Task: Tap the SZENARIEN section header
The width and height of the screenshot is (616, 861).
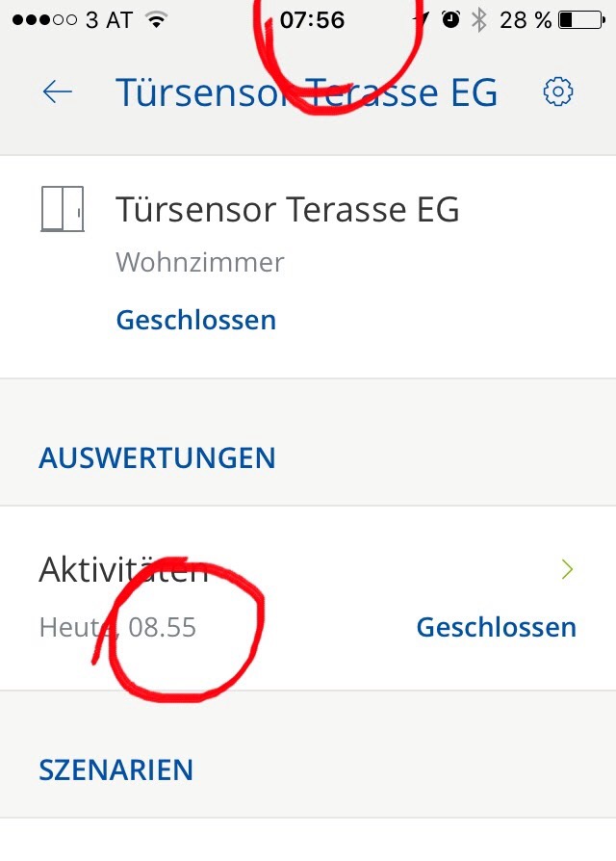Action: (x=115, y=770)
